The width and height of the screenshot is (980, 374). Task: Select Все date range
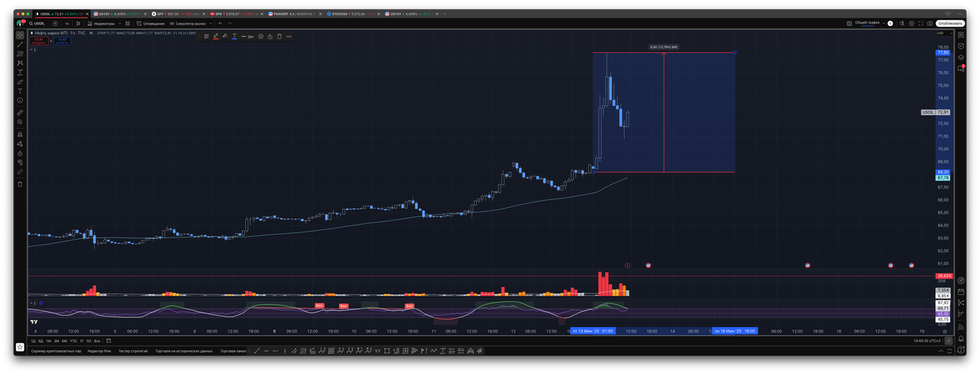(97, 340)
